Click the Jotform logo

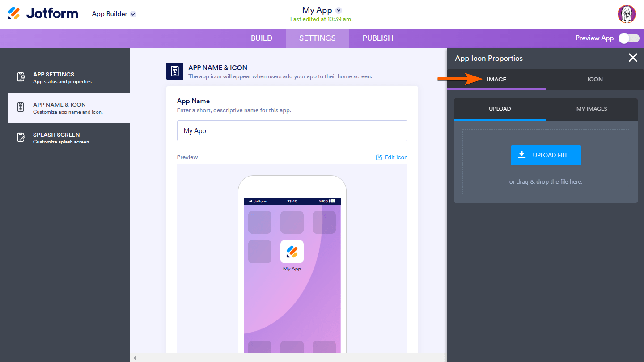[x=42, y=14]
